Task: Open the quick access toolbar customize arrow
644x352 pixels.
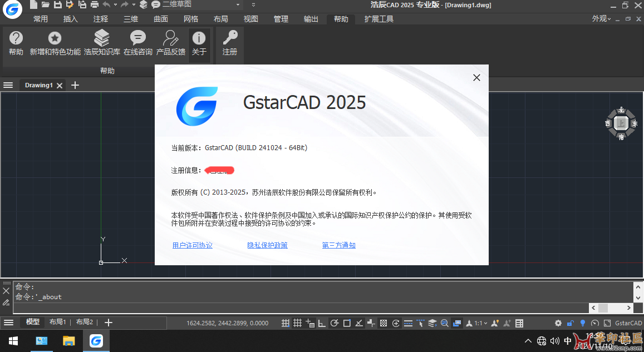Action: pos(253,4)
